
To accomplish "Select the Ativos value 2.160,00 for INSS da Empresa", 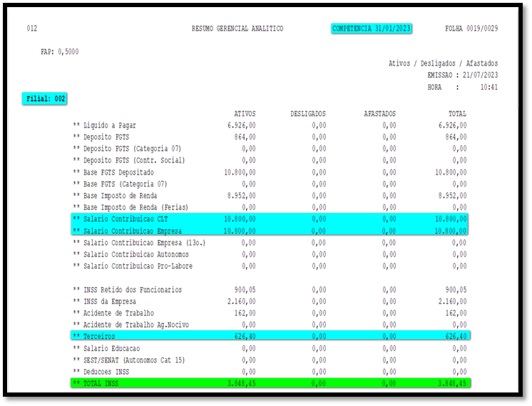I will pyautogui.click(x=242, y=301).
